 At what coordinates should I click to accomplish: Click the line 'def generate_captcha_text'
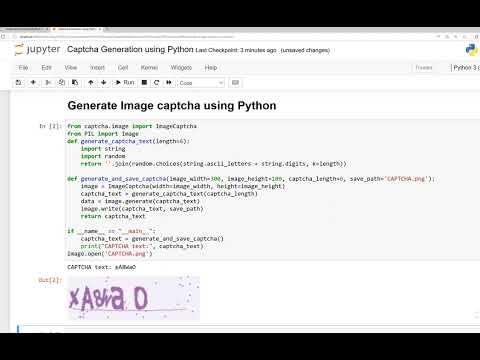128,141
